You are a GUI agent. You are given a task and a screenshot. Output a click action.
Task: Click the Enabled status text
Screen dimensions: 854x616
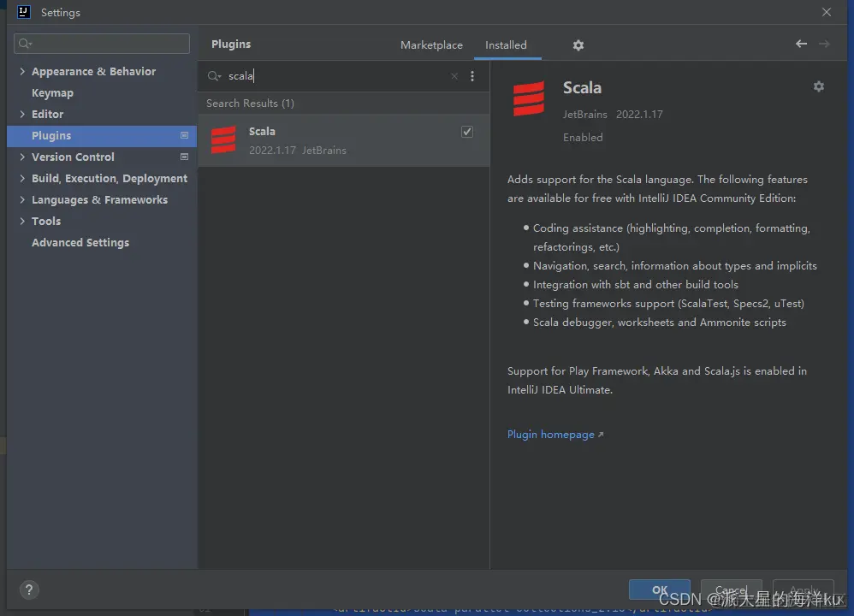click(583, 137)
